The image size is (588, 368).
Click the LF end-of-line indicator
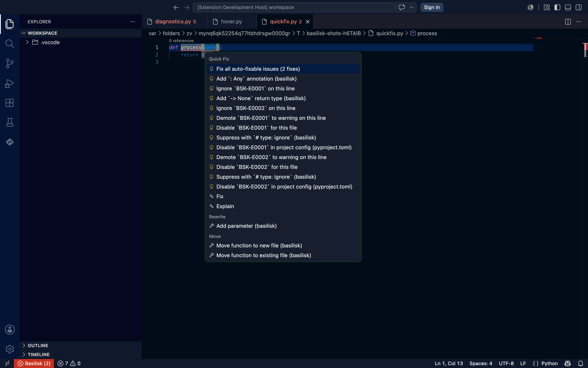(523, 363)
